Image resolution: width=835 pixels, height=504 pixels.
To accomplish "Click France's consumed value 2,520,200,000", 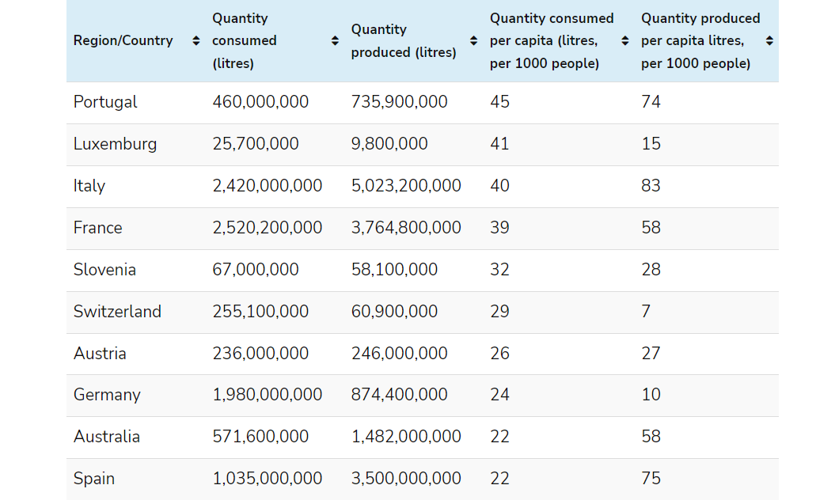I will click(268, 228).
